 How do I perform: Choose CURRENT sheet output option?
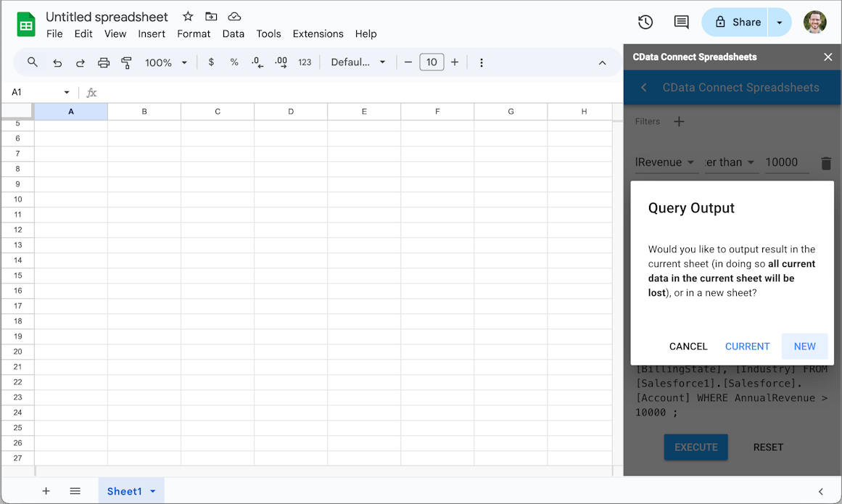(747, 347)
